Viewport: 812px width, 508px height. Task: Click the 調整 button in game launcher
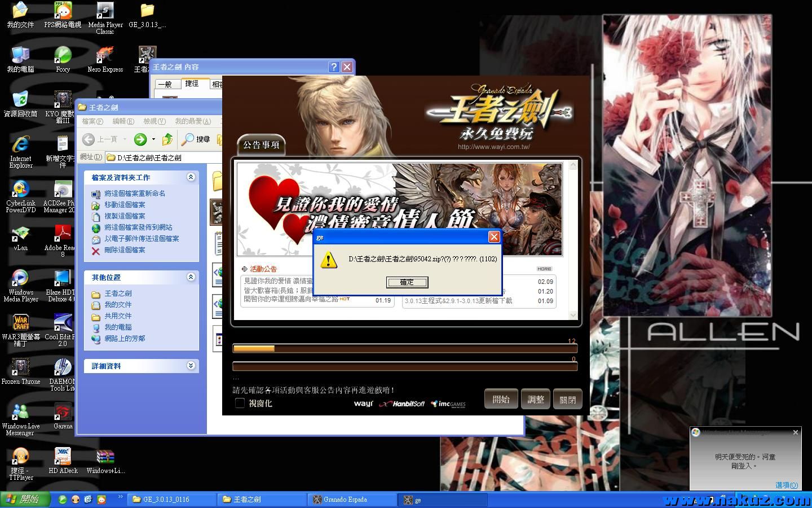click(x=535, y=400)
